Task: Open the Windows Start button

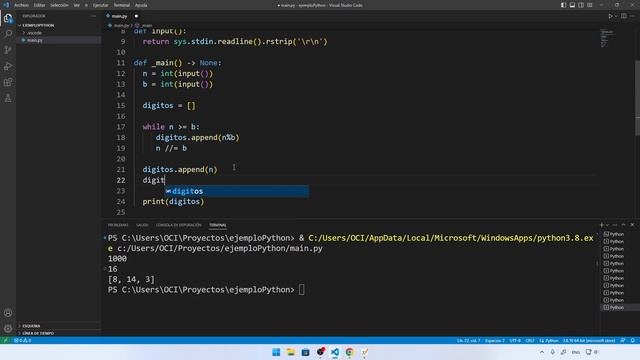Action: point(276,352)
